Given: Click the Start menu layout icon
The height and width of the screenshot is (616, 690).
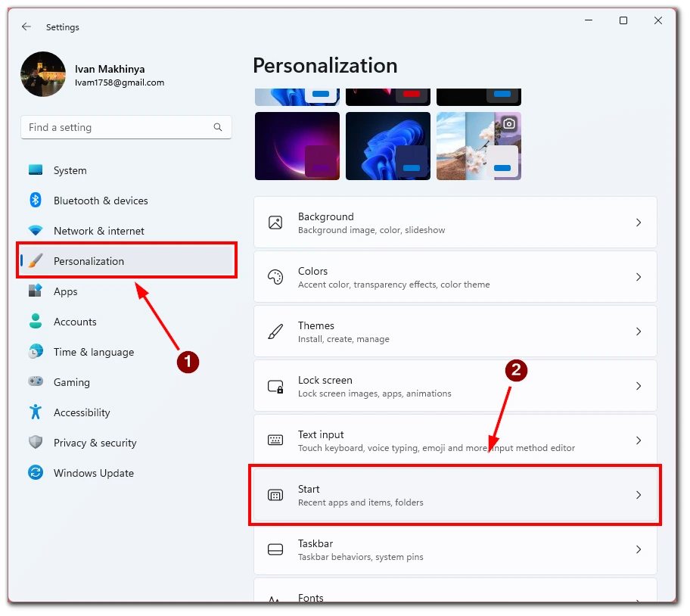Looking at the screenshot, I should tap(275, 495).
